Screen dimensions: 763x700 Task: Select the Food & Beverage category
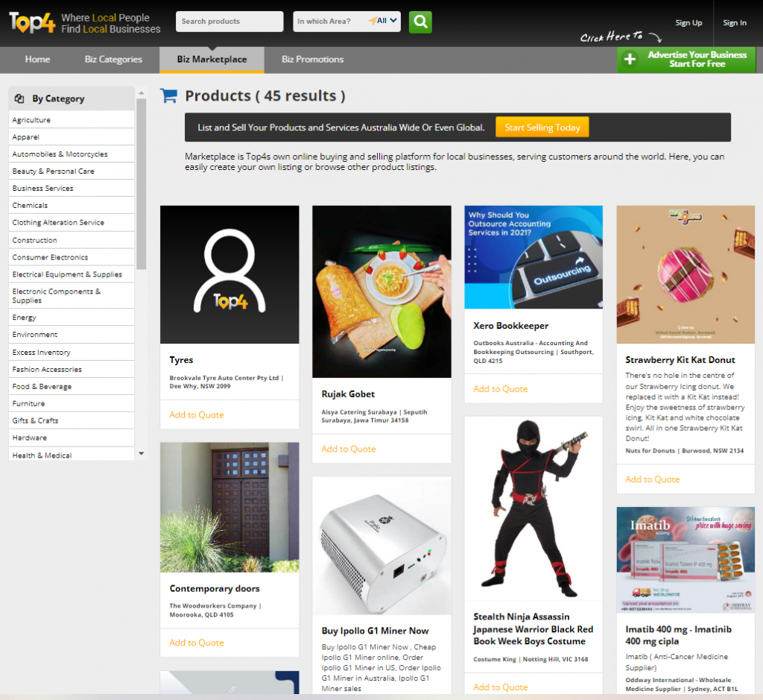click(x=42, y=386)
